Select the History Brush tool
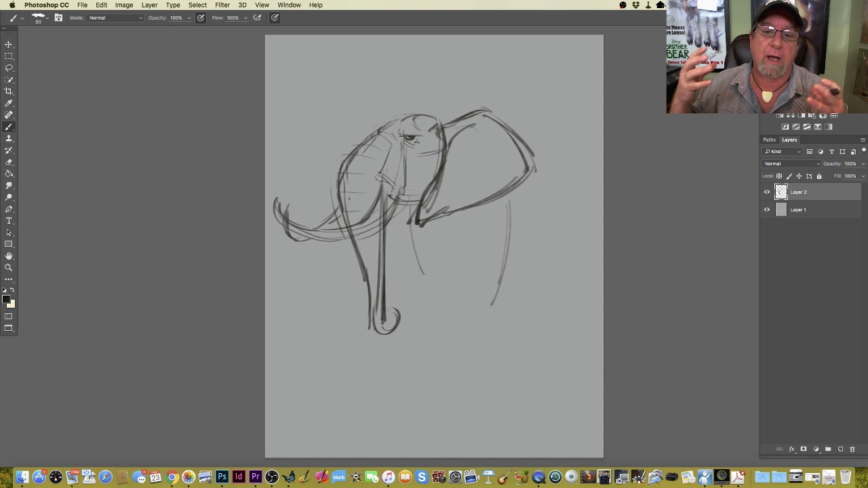Viewport: 868px width, 488px height. tap(9, 150)
